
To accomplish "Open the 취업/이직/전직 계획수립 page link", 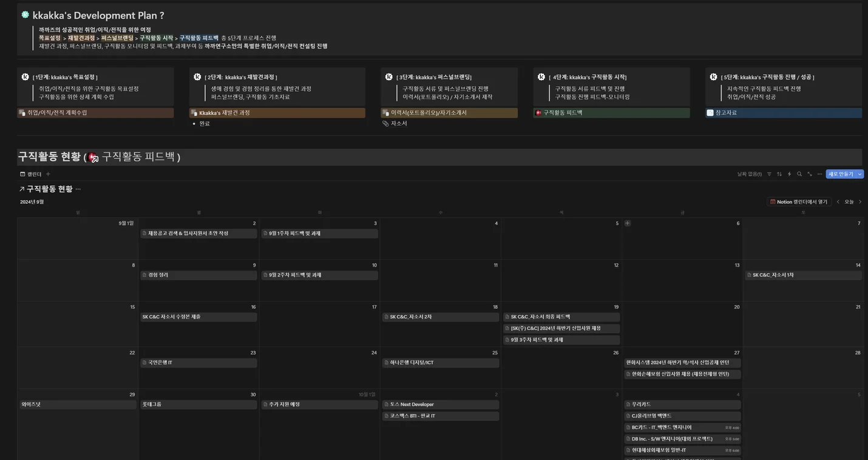I will click(95, 113).
